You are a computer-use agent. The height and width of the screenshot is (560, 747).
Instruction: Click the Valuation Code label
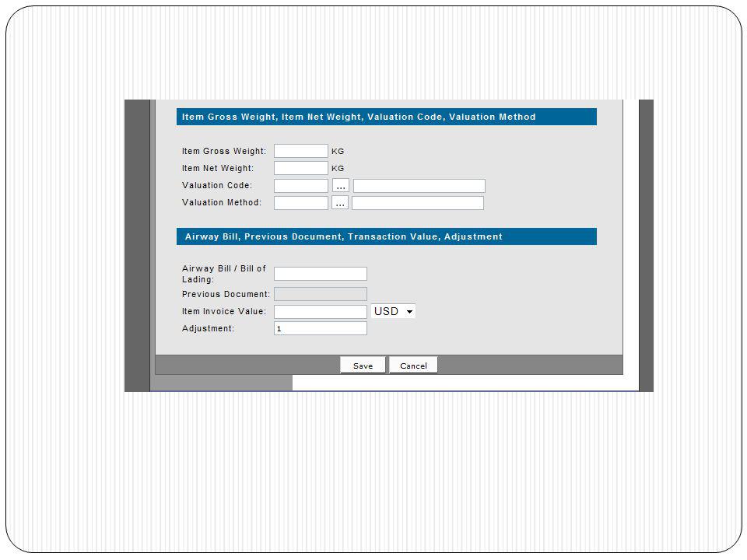[x=217, y=185]
